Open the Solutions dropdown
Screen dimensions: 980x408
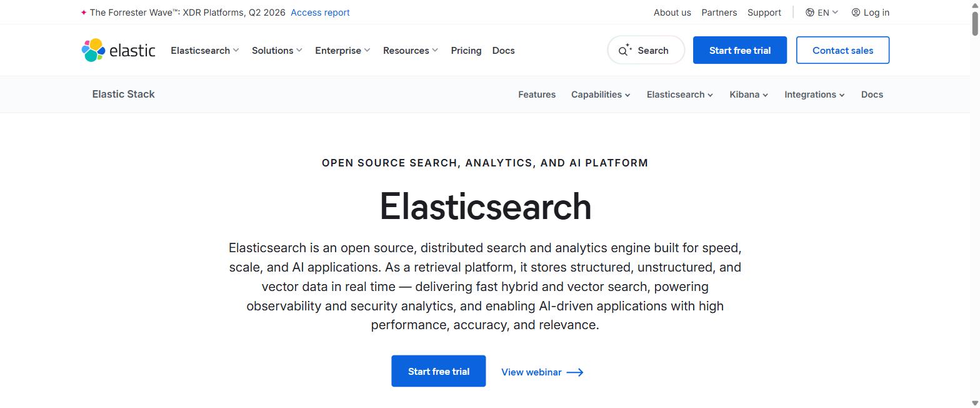click(277, 51)
